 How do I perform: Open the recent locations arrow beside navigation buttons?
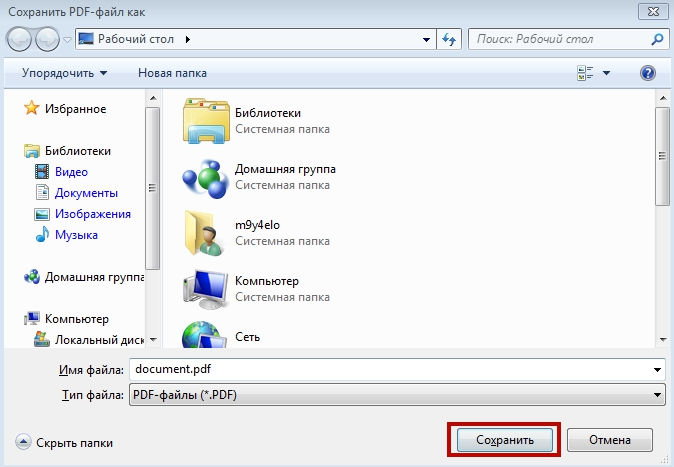(67, 40)
